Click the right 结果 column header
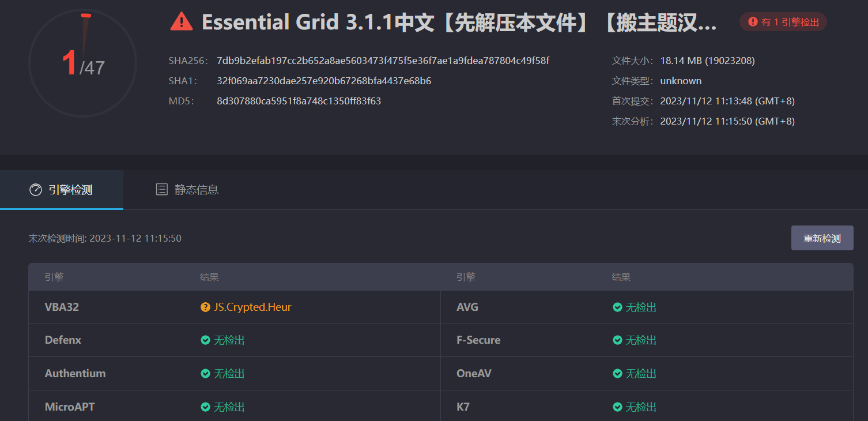This screenshot has width=868, height=421. tap(621, 277)
